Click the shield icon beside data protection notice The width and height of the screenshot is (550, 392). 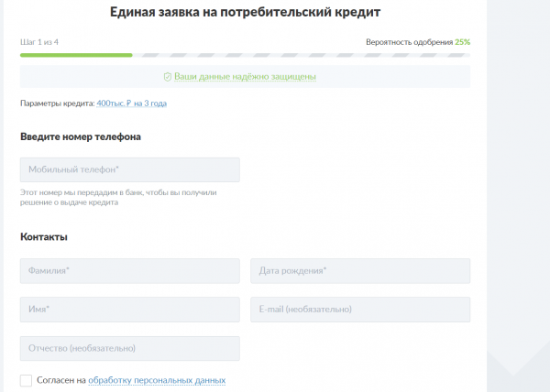pyautogui.click(x=168, y=77)
